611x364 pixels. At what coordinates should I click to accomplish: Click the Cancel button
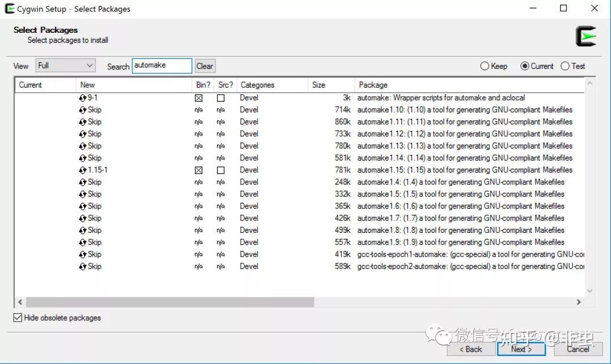point(578,349)
